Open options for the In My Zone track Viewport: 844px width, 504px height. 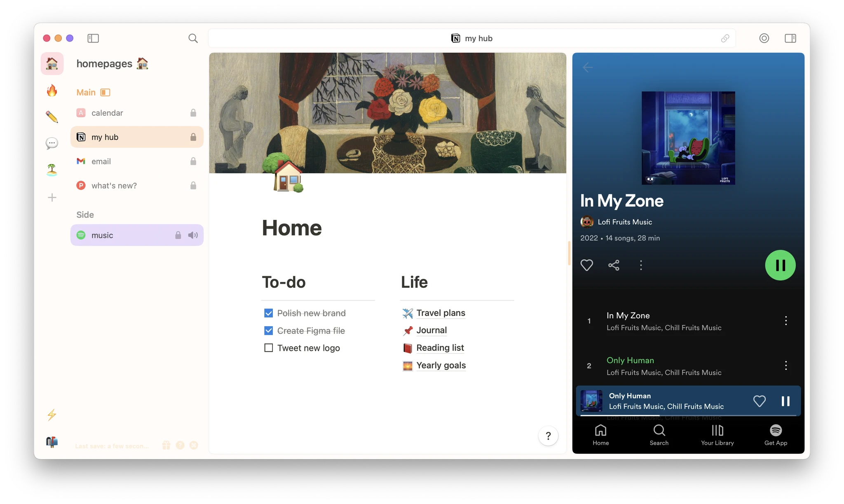pos(786,321)
